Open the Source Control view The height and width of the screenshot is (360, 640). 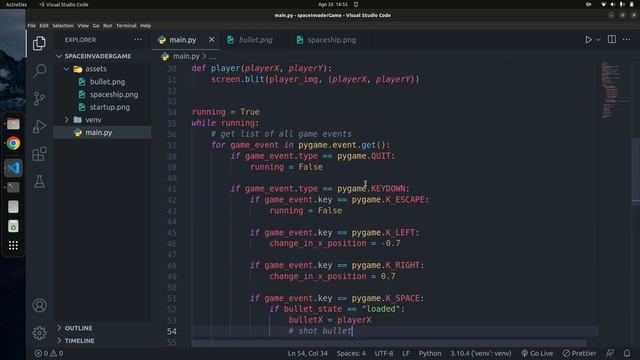[39, 98]
